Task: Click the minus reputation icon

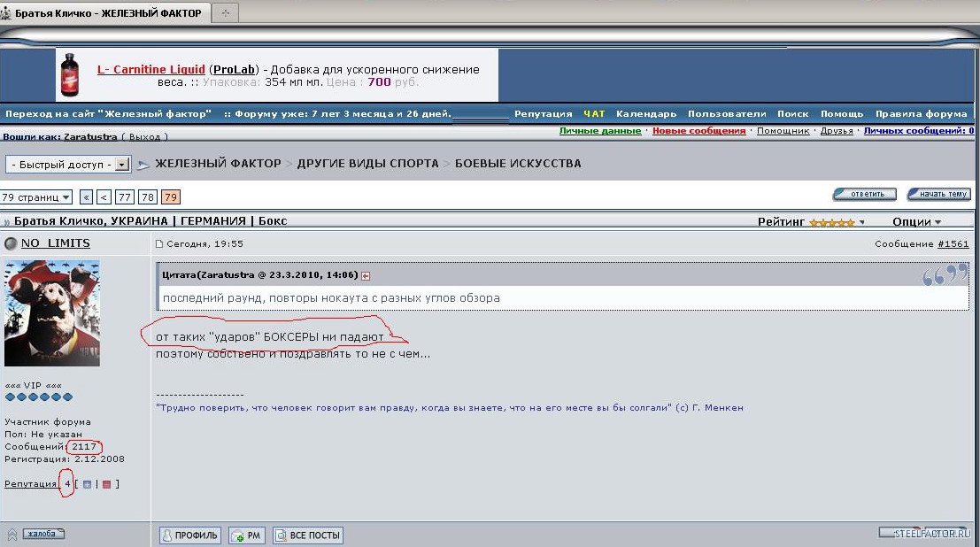Action: (x=106, y=484)
